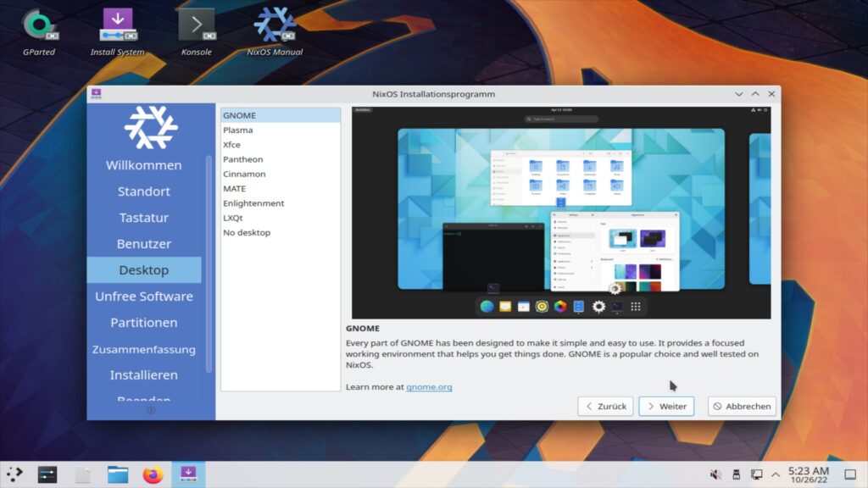Open the gnome.org link
Screen dimensions: 868x488
[429, 386]
